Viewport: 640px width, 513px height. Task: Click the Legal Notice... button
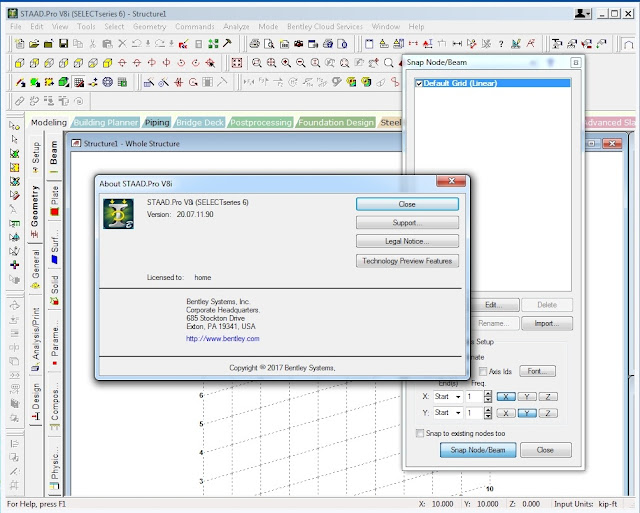407,241
